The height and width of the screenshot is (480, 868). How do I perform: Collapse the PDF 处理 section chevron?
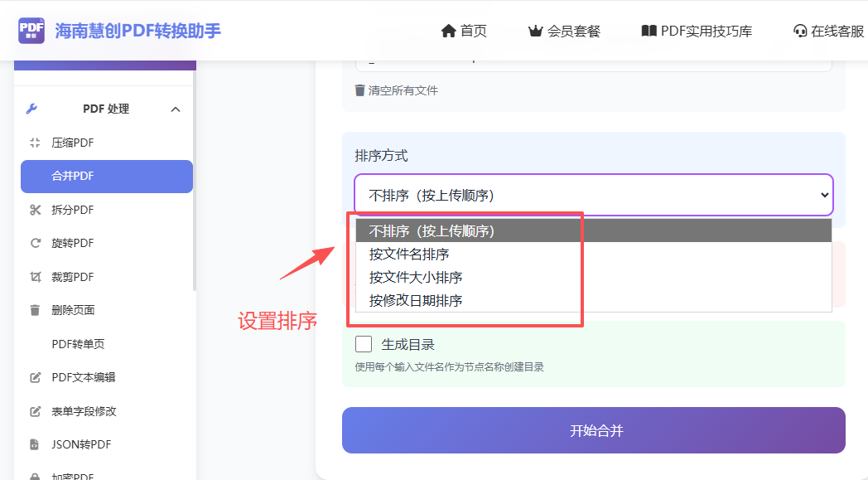176,109
